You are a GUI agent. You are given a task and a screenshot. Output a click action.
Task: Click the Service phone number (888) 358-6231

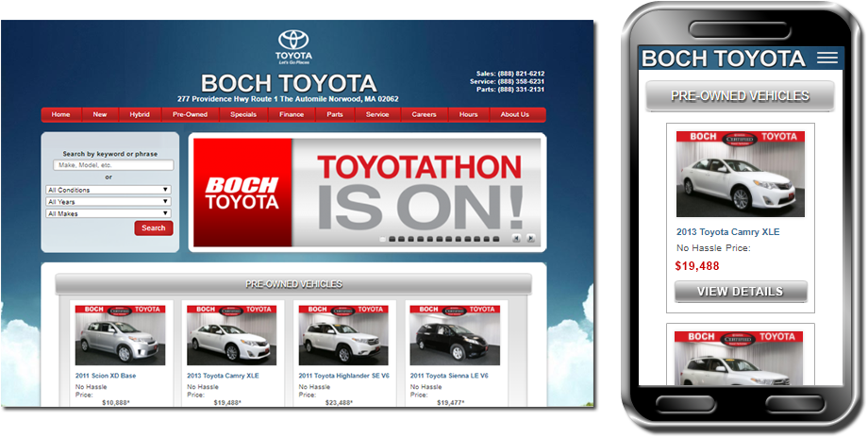521,81
